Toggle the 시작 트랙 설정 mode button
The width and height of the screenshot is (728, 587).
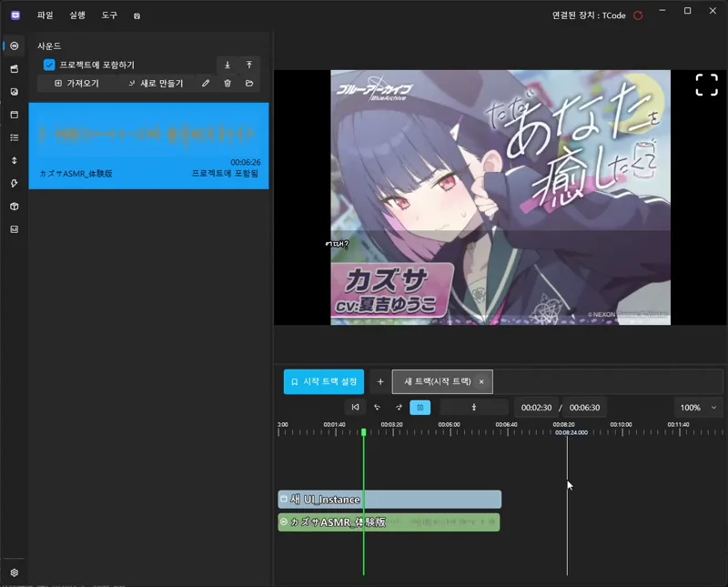(321, 381)
